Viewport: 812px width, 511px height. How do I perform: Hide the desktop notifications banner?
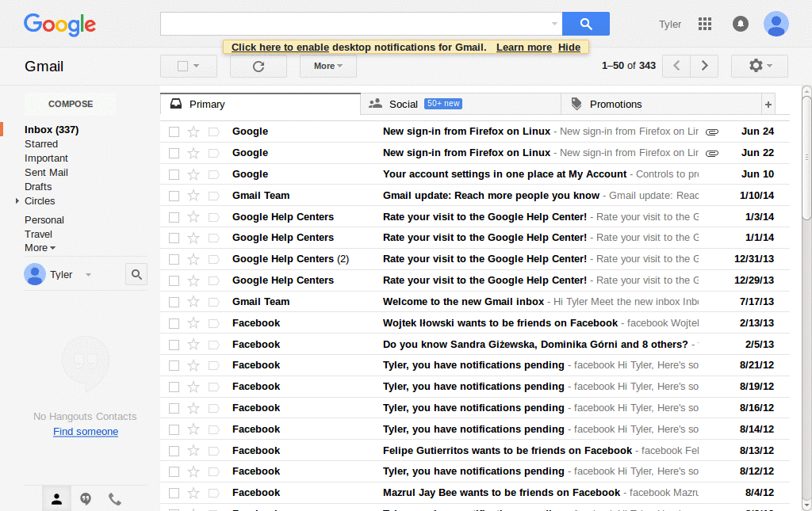point(569,48)
